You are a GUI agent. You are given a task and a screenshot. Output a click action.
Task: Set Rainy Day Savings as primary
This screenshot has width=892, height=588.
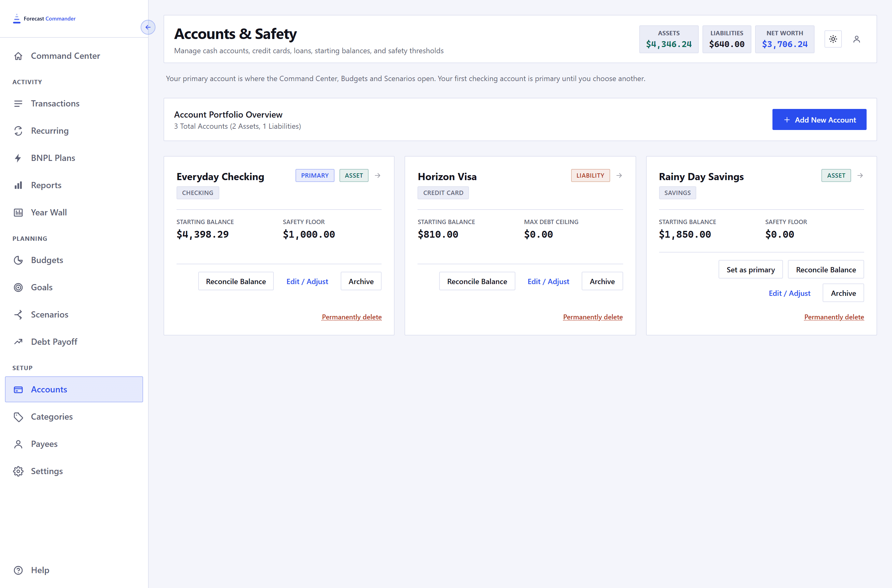click(x=750, y=270)
